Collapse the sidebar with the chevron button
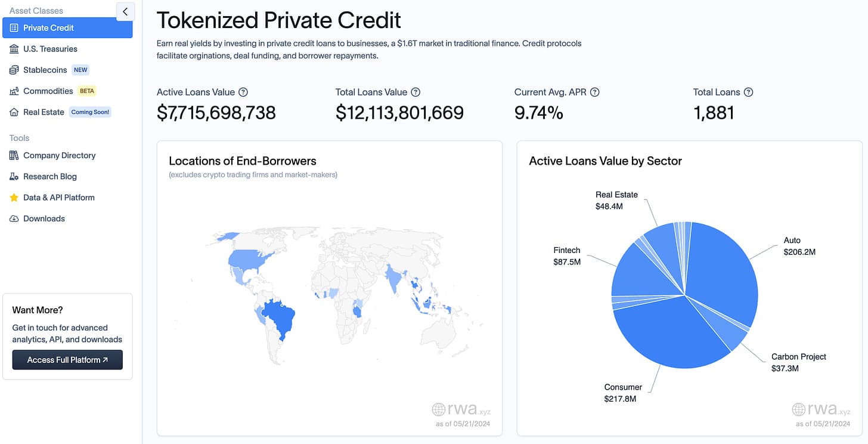 click(x=125, y=11)
